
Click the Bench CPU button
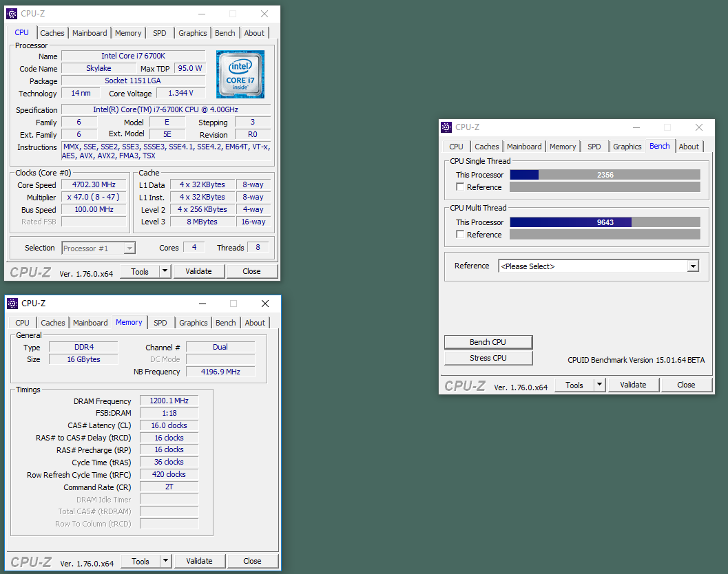click(488, 342)
